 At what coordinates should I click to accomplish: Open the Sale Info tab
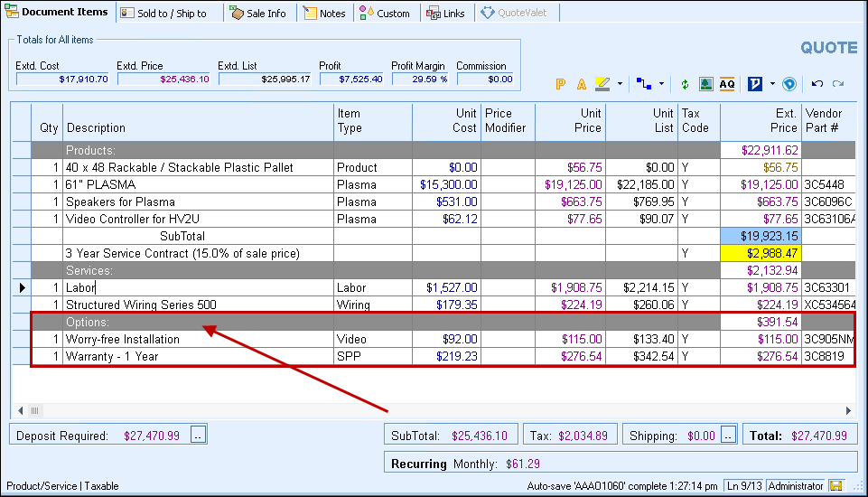(257, 14)
